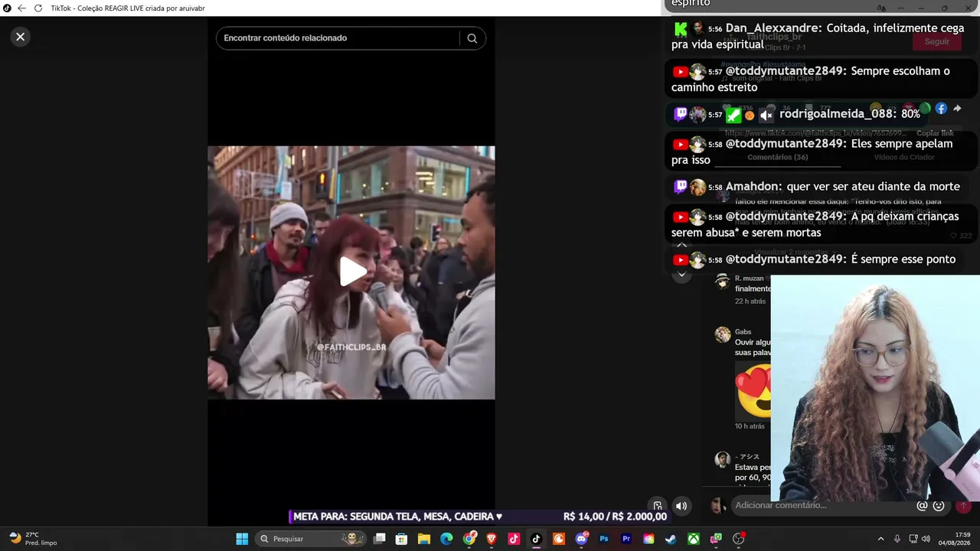Viewport: 980px width, 551px height.
Task: Open Gabs's commenter avatar
Action: 722,334
